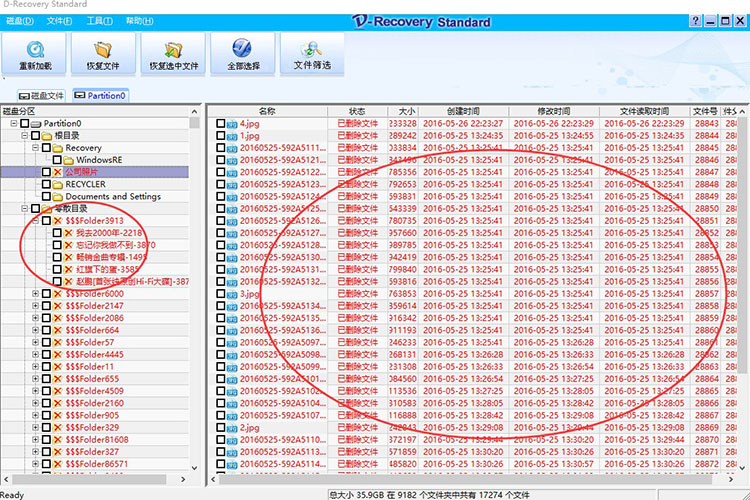Image resolution: width=750 pixels, height=500 pixels.
Task: Click the folder icon of WindowsRE
Action: [x=69, y=160]
